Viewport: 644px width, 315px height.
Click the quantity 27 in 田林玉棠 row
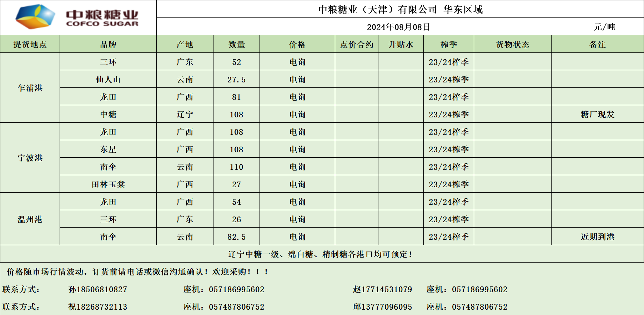237,184
